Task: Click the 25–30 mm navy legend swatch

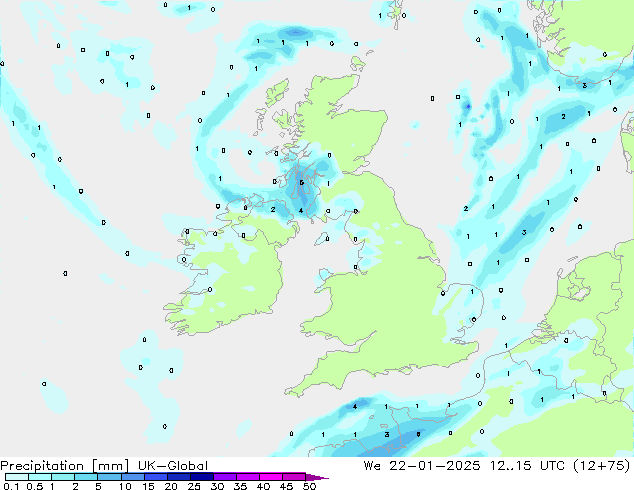Action: tap(201, 477)
